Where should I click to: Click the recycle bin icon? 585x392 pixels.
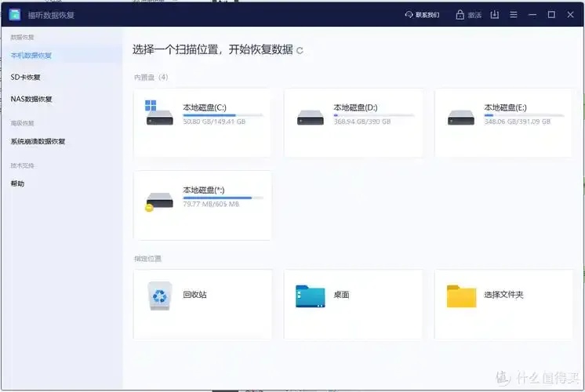160,296
